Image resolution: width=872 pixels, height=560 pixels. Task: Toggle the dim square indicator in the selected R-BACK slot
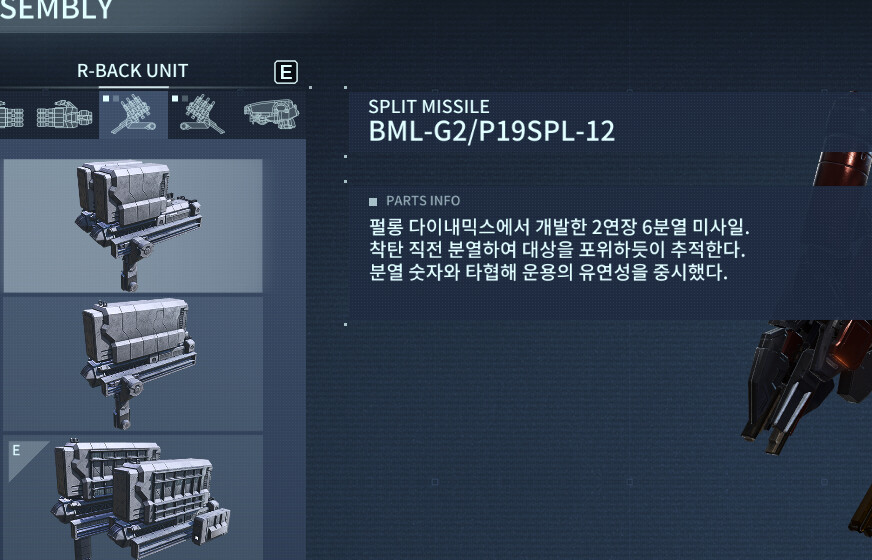point(116,98)
